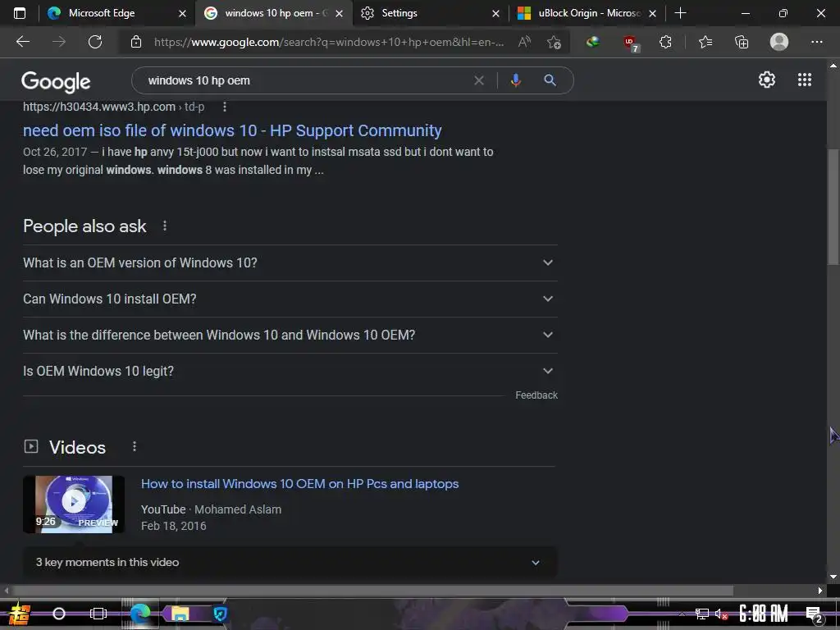Open Read aloud icon in address bar
Image resolution: width=840 pixels, height=630 pixels.
click(524, 42)
